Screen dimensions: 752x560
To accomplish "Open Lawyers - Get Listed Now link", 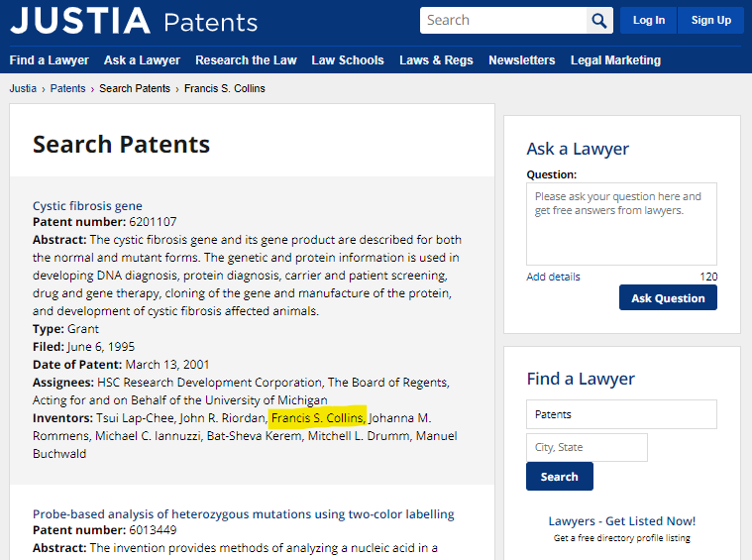I will [x=621, y=521].
